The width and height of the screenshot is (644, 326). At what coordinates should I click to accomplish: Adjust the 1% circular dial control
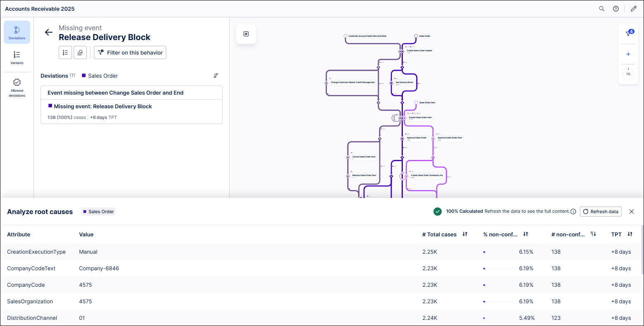tap(628, 74)
